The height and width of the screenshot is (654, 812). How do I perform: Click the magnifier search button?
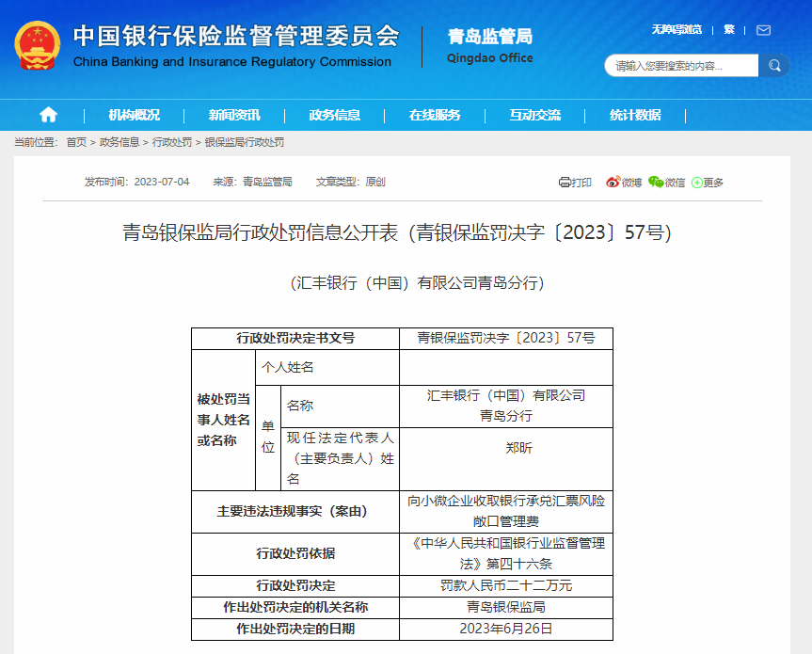coord(774,65)
